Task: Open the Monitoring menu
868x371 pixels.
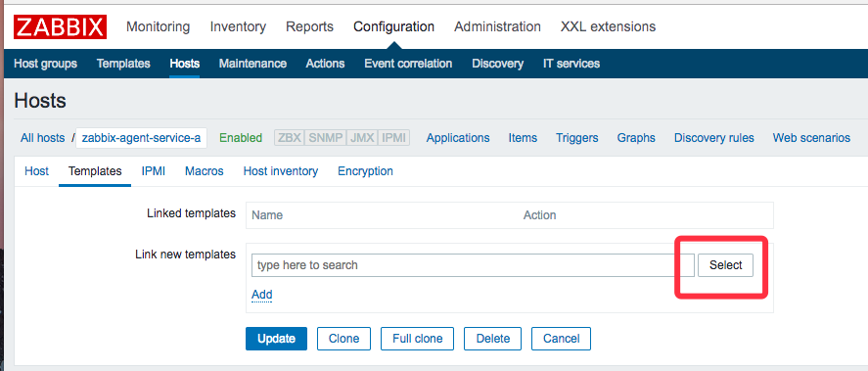Action: click(158, 26)
